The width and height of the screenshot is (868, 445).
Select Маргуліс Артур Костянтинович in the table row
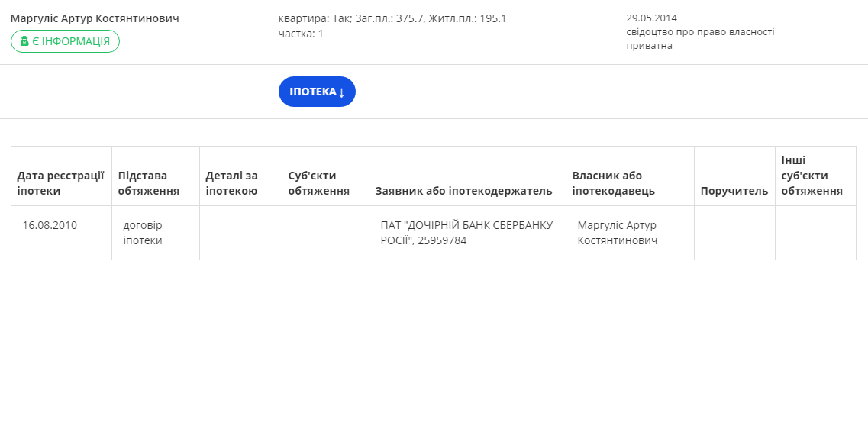click(x=618, y=233)
